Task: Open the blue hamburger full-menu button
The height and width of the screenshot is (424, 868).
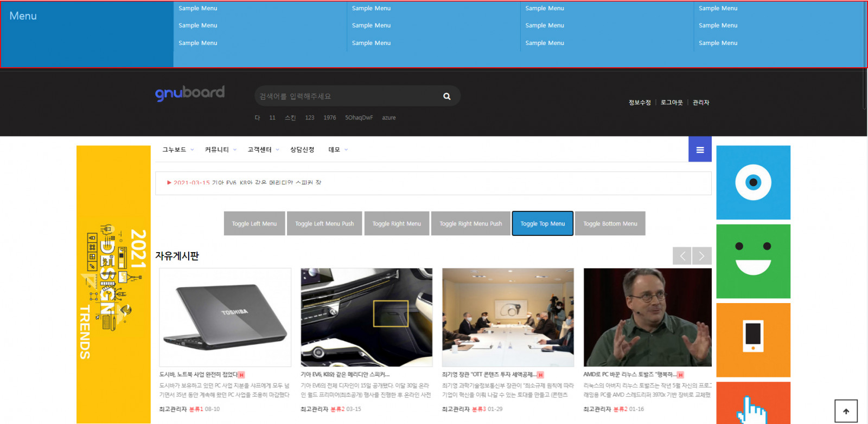Action: coord(700,149)
